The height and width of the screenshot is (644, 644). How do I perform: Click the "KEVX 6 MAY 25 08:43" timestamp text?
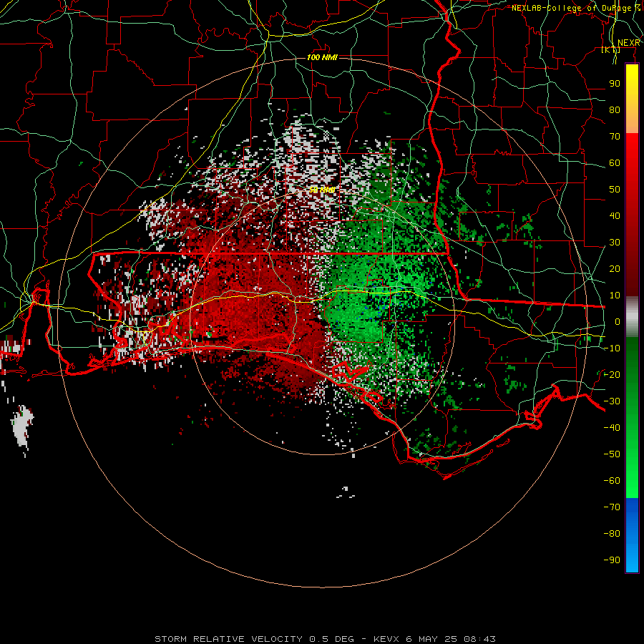point(434,639)
